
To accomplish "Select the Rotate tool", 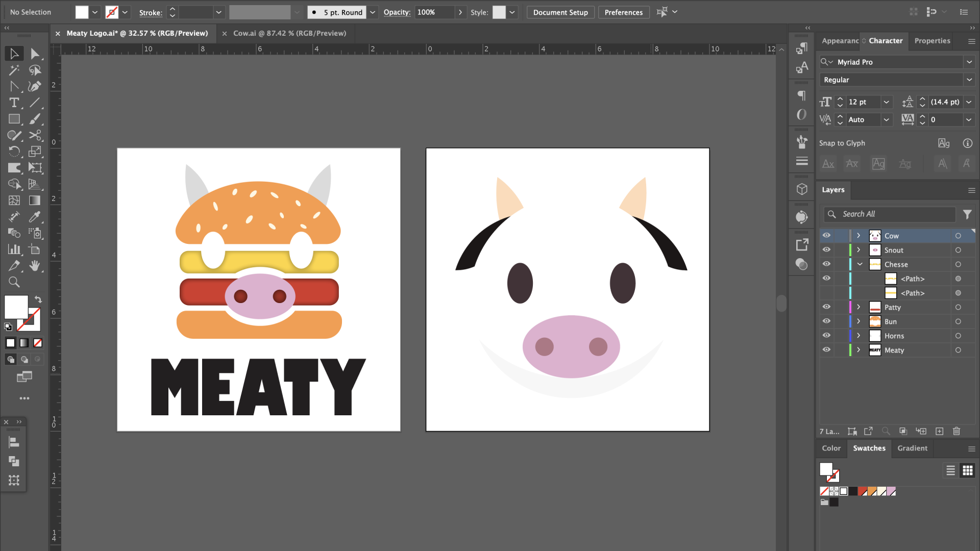I will tap(14, 152).
